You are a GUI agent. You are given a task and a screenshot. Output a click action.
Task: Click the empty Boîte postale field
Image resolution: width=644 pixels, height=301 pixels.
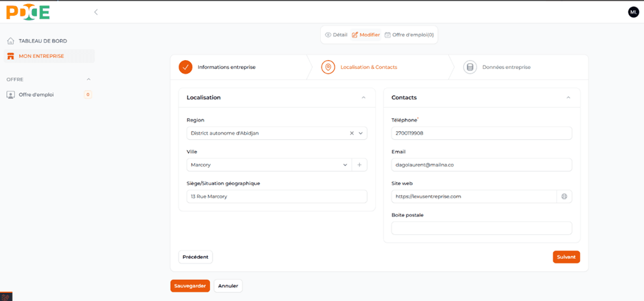pos(482,228)
